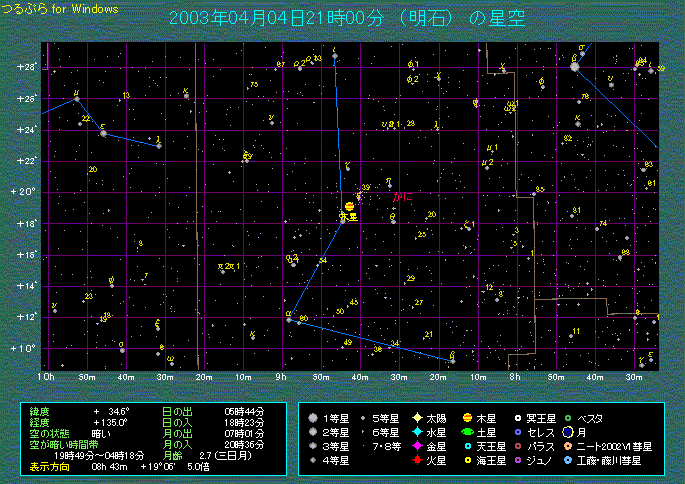Select the Jupiter (木星) icon in the legend
Image resolution: width=685 pixels, height=484 pixels.
(467, 417)
